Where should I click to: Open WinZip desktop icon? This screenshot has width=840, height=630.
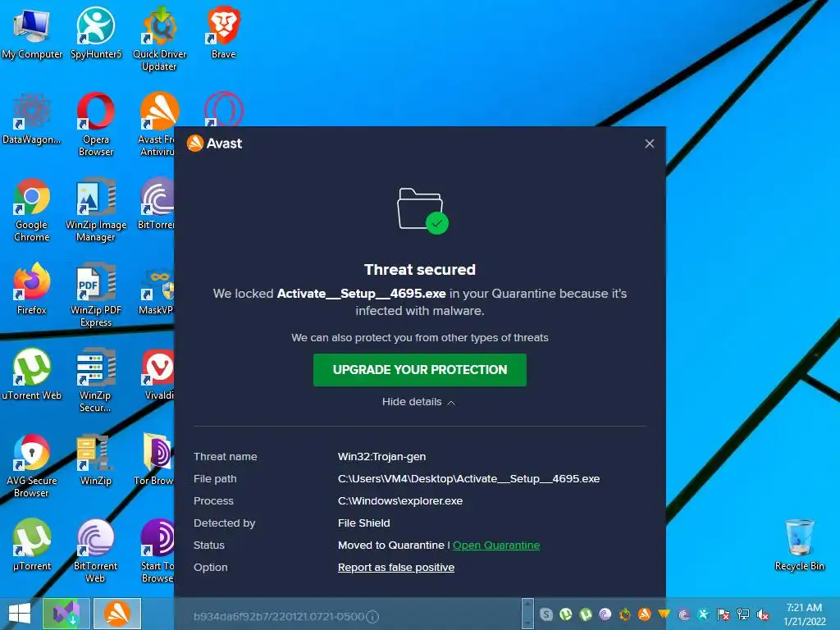pyautogui.click(x=96, y=461)
